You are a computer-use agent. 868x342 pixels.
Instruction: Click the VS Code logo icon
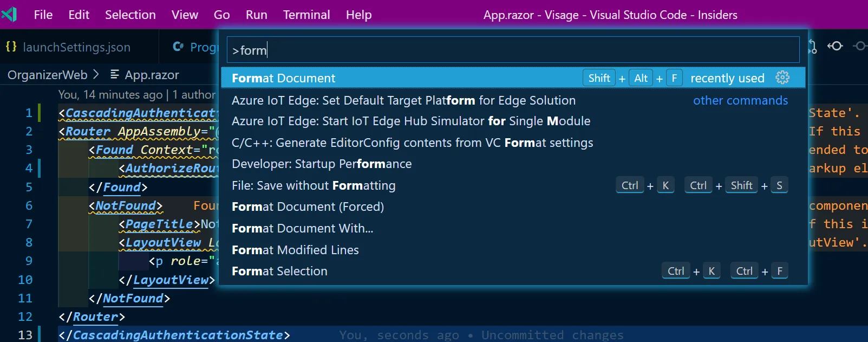click(9, 14)
